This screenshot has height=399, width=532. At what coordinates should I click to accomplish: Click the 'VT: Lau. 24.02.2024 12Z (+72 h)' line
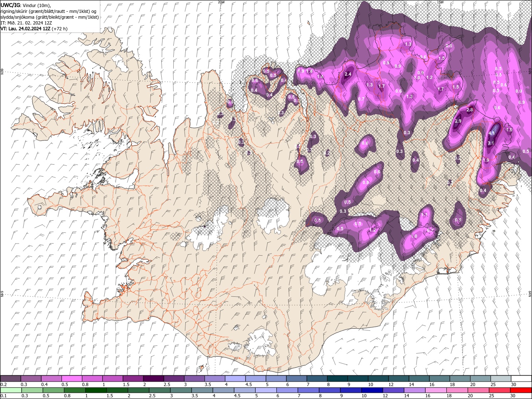click(x=34, y=29)
